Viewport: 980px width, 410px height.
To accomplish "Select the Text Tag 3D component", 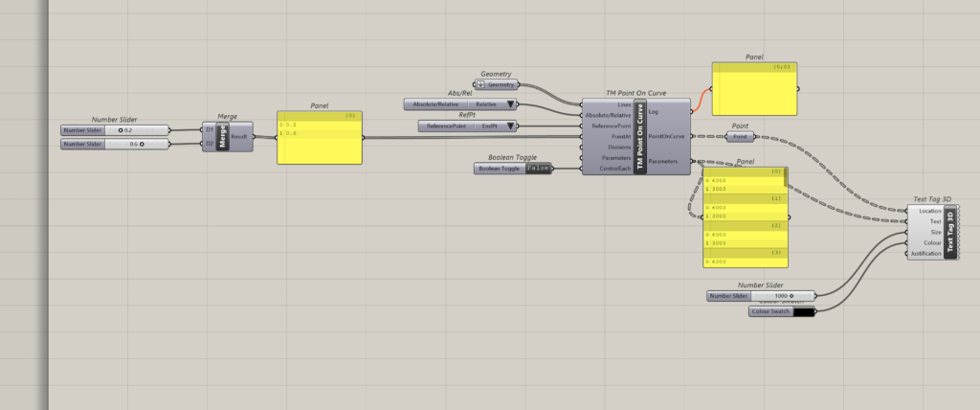I will coord(950,232).
